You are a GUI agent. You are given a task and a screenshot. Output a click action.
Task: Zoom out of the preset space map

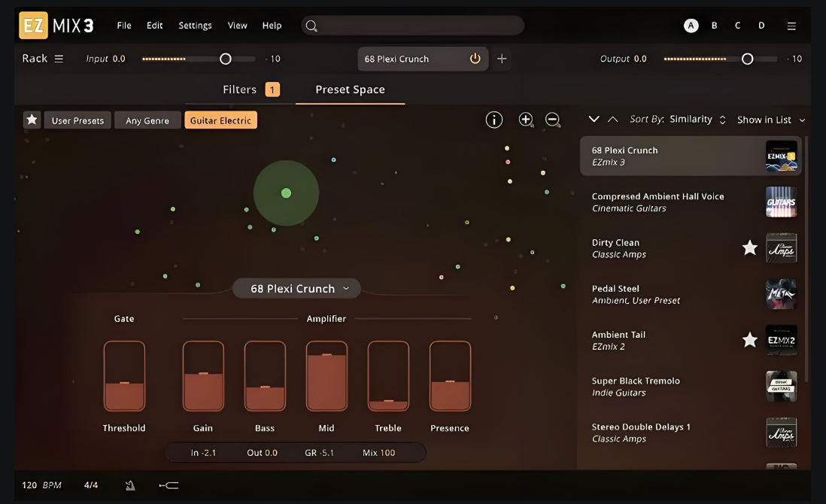[x=553, y=120]
